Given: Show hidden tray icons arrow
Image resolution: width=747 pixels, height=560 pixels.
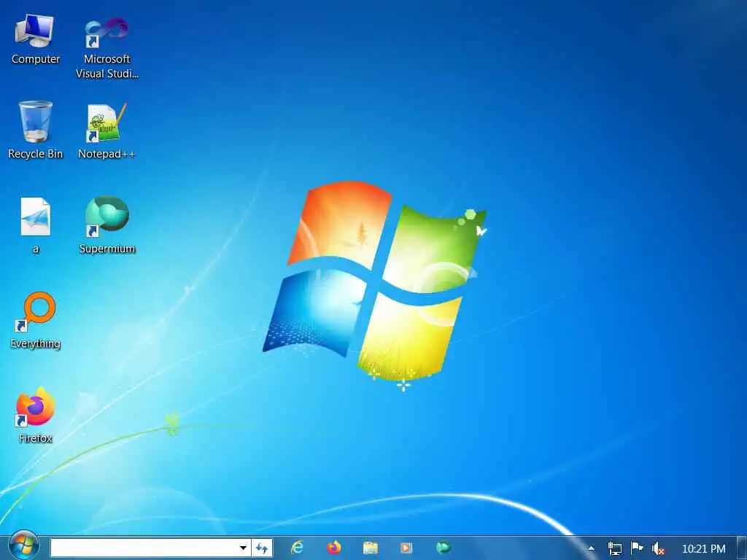Looking at the screenshot, I should coord(591,548).
